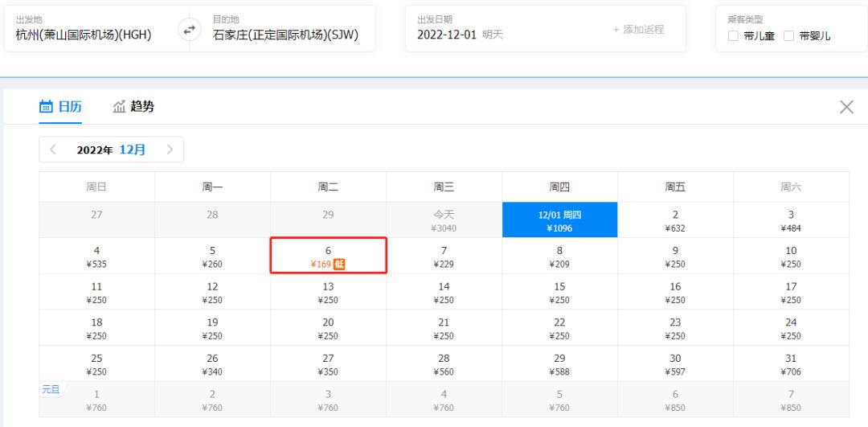Select December 7 priced ¥229
The image size is (868, 427).
click(444, 255)
